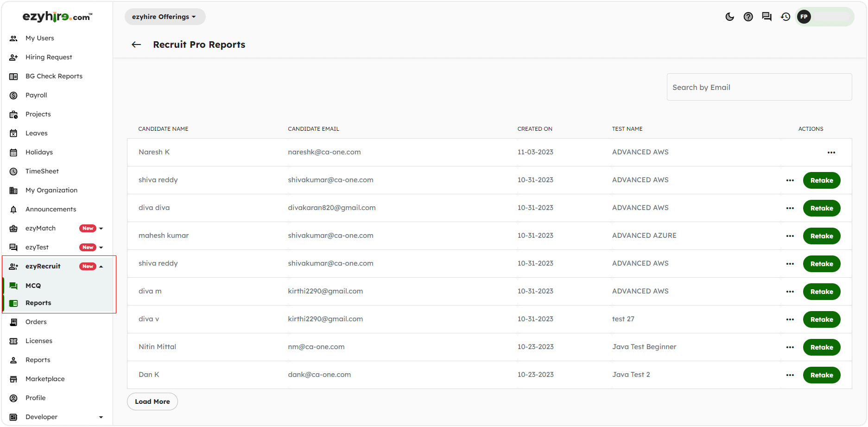Screen dimensions: 868x427
Task: Open the My Users menu item
Action: [40, 38]
